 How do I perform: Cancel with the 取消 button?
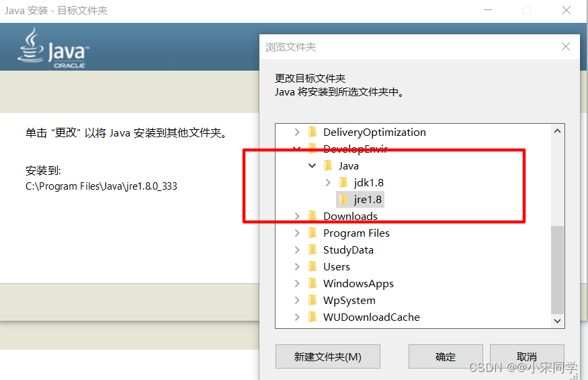tap(526, 356)
